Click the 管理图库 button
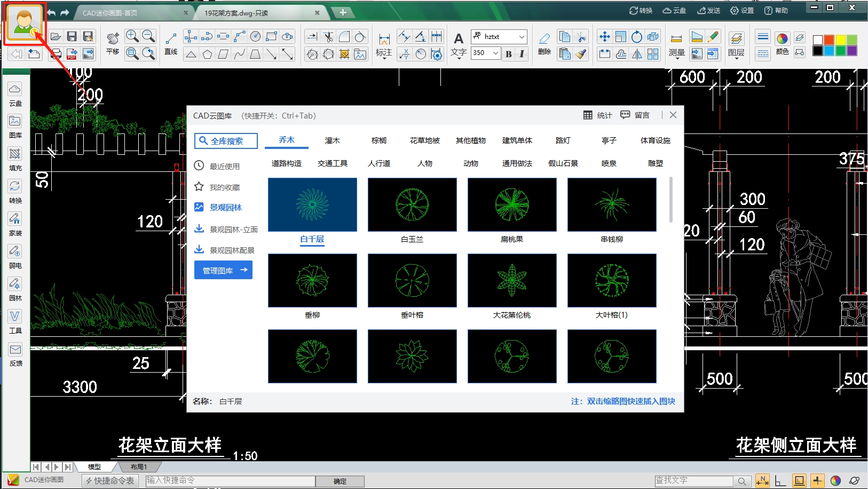The width and height of the screenshot is (868, 489). point(223,270)
